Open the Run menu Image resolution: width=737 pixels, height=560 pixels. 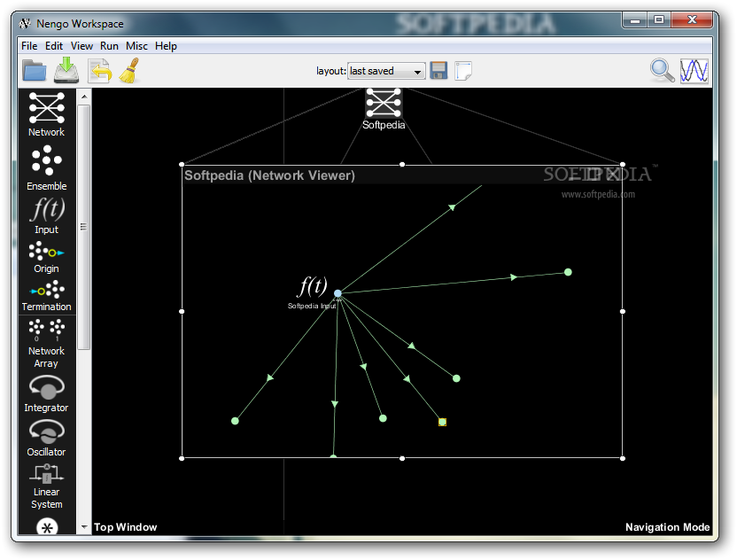click(x=109, y=46)
